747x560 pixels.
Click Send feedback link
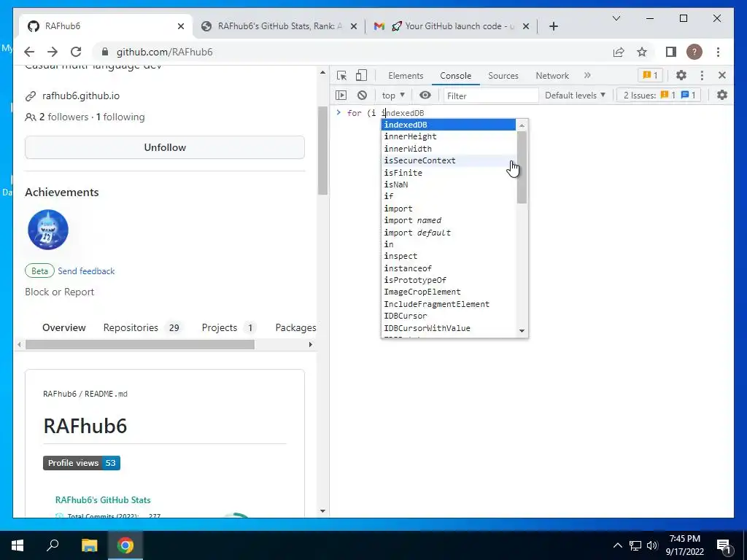click(x=86, y=271)
